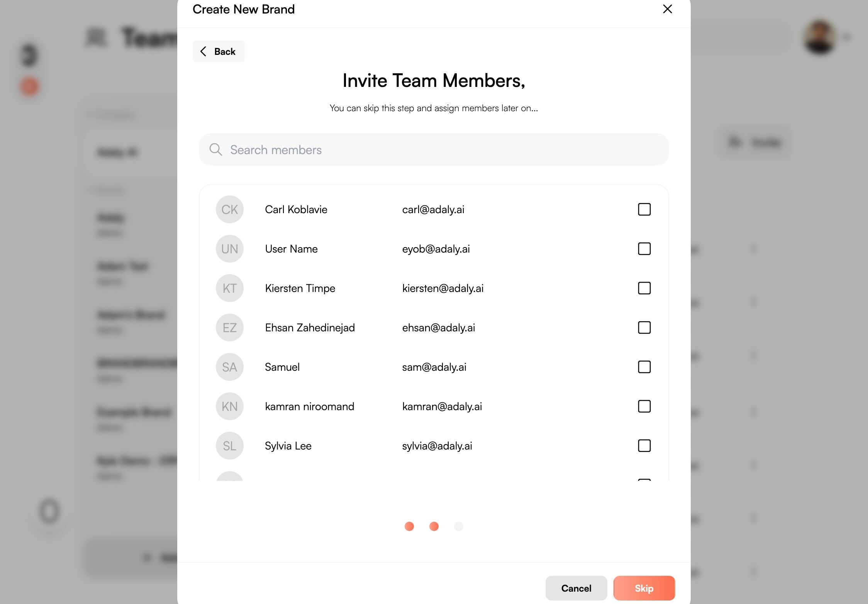Toggle the checkbox for sam@adaly.ai
The image size is (868, 604).
pyautogui.click(x=644, y=367)
